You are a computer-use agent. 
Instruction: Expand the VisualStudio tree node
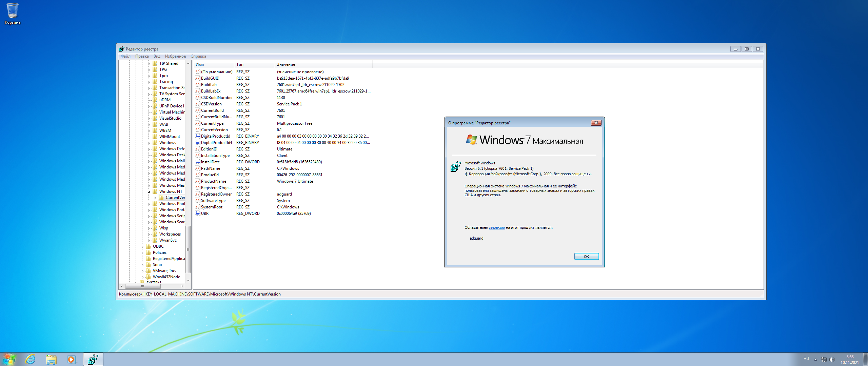[x=149, y=119]
